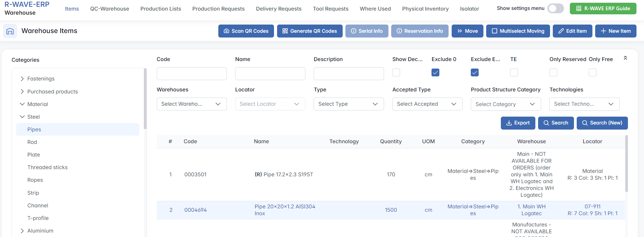This screenshot has height=237, width=644.
Task: Open the Product Structure Category dropdown
Action: (x=505, y=104)
